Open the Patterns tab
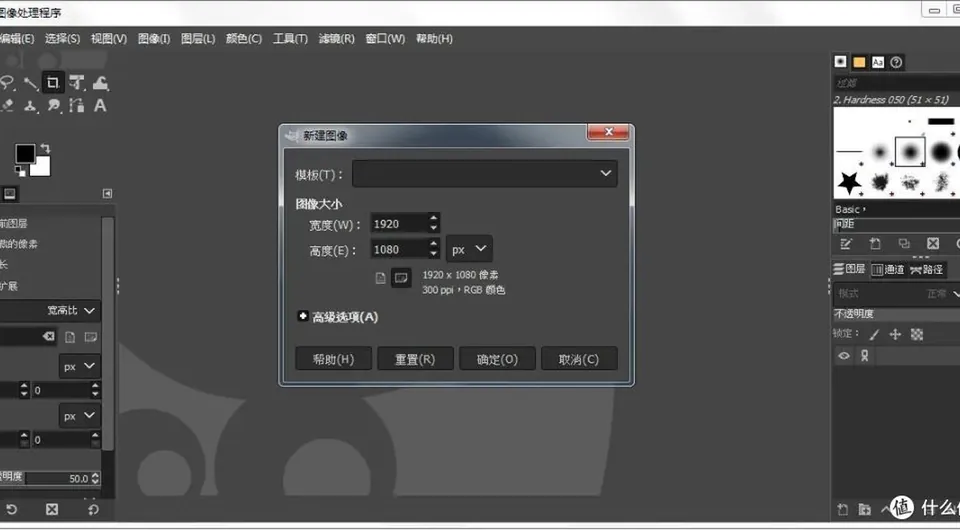Screen dimensions: 960x530 pos(860,62)
